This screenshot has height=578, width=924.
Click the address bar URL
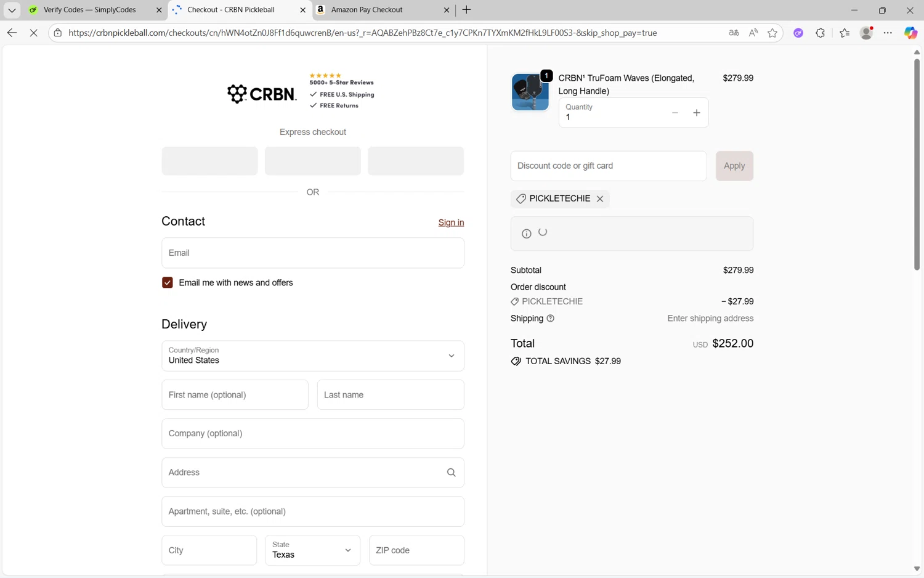[363, 33]
